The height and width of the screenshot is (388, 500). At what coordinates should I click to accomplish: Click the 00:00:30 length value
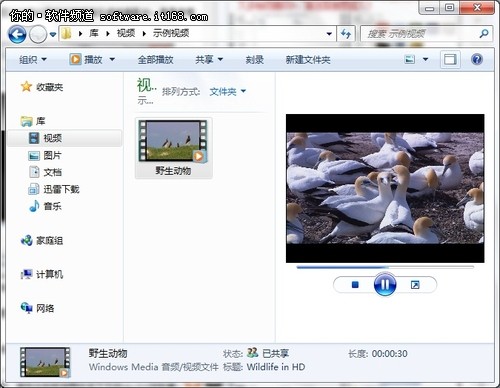[390, 354]
